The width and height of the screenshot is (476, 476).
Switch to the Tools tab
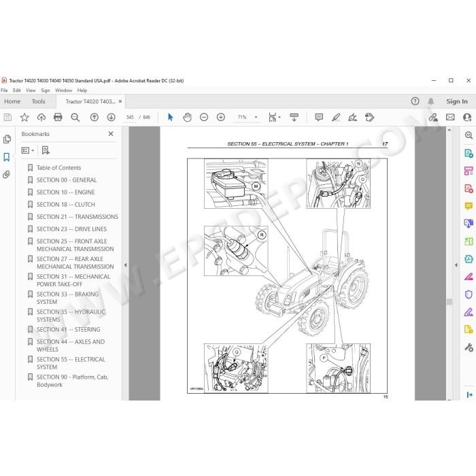pyautogui.click(x=38, y=101)
